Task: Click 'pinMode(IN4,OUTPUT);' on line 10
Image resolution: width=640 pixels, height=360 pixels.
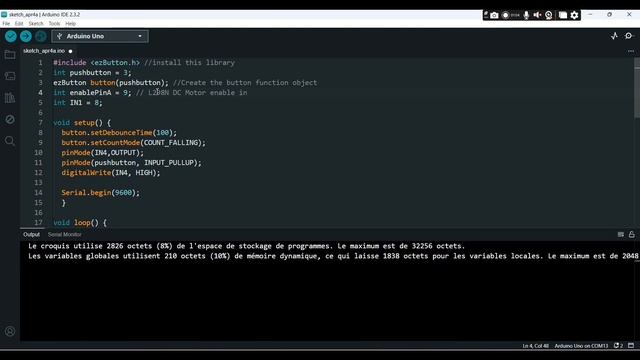Action: (x=102, y=153)
